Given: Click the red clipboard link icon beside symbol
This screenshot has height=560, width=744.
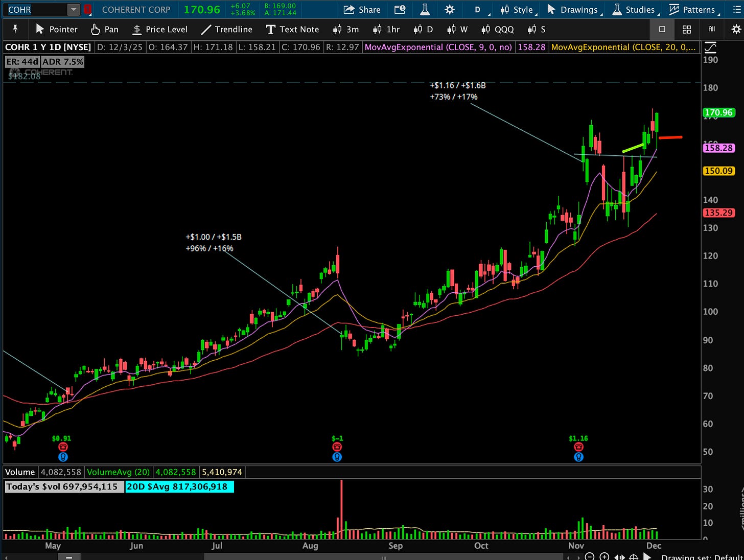Looking at the screenshot, I should (x=87, y=9).
